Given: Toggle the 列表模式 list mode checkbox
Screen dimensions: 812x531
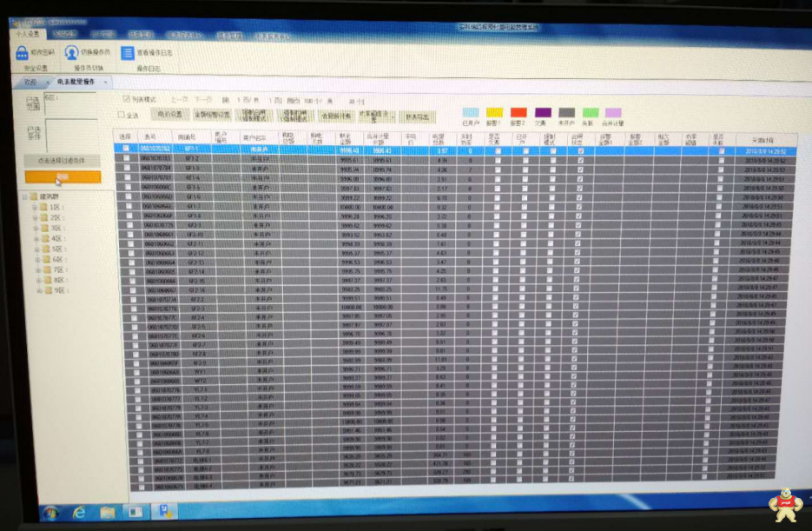Looking at the screenshot, I should point(127,99).
